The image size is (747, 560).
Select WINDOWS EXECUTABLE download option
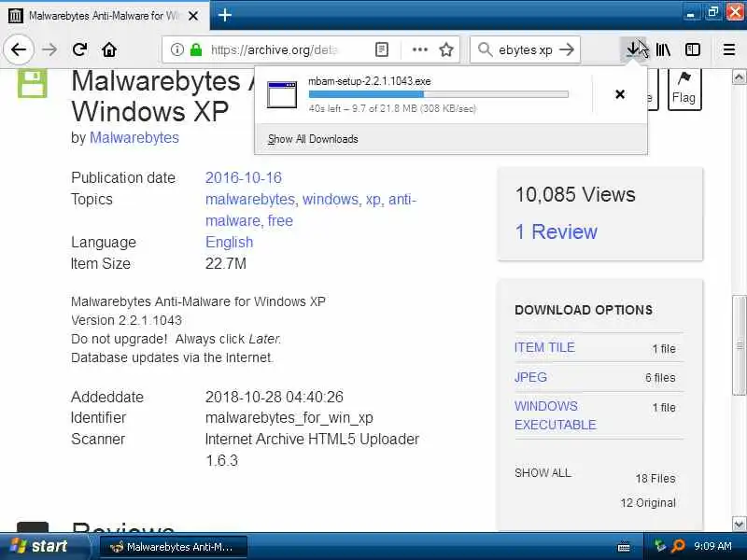(x=556, y=415)
